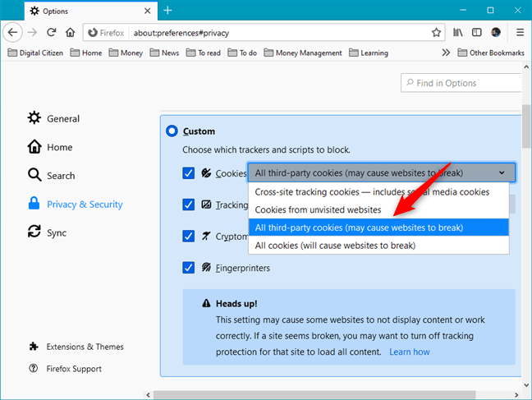The width and height of the screenshot is (532, 400).
Task: Select All cookies (will cause websites to break)
Action: coord(335,245)
